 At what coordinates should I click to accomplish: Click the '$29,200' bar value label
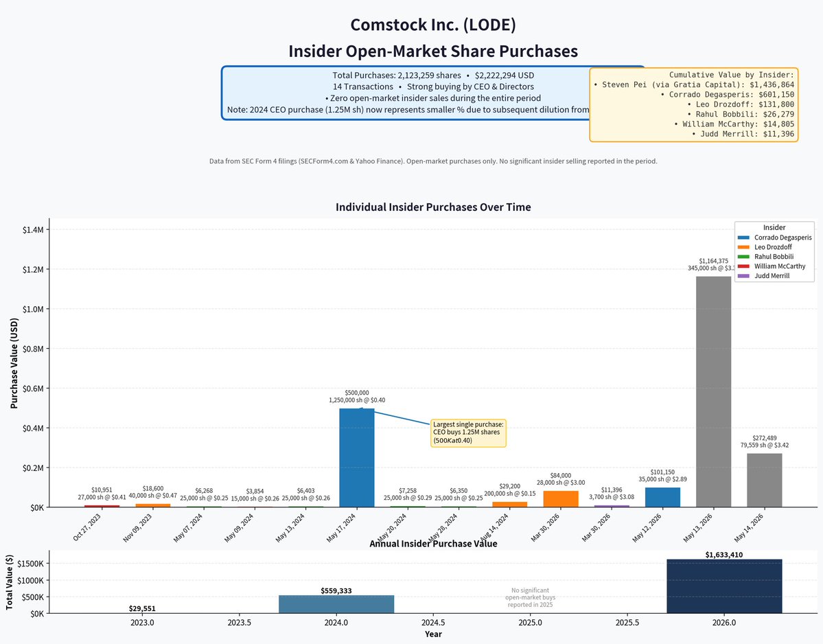pyautogui.click(x=509, y=487)
